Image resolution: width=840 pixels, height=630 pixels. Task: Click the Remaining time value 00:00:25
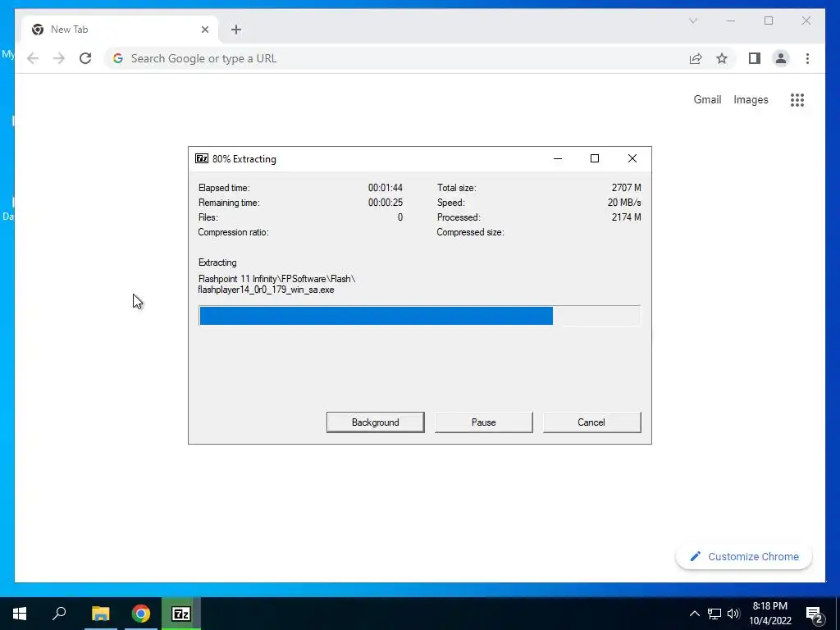click(x=386, y=203)
